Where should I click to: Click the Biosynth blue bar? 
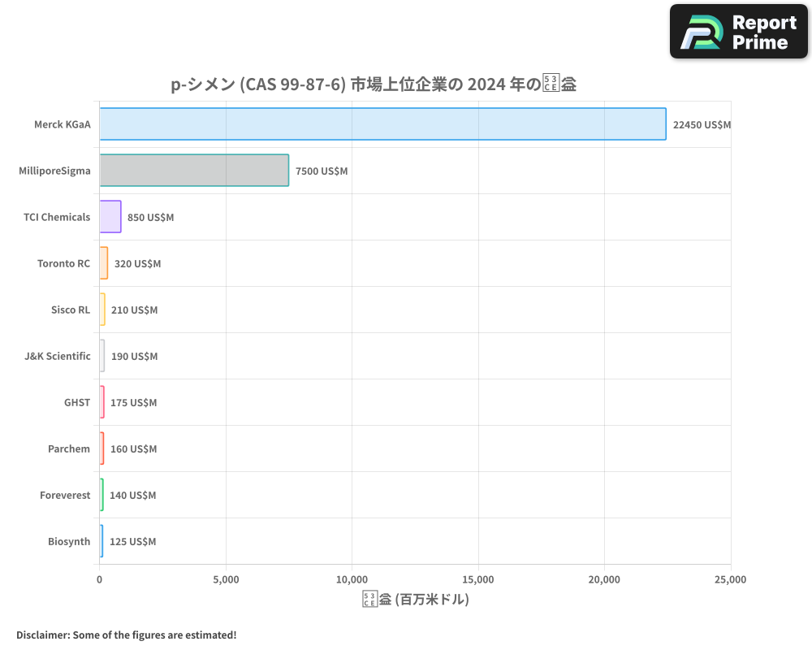pyautogui.click(x=101, y=541)
